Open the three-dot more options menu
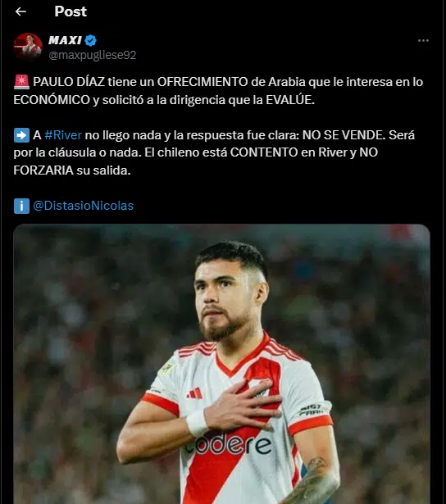This screenshot has width=446, height=504. [423, 40]
